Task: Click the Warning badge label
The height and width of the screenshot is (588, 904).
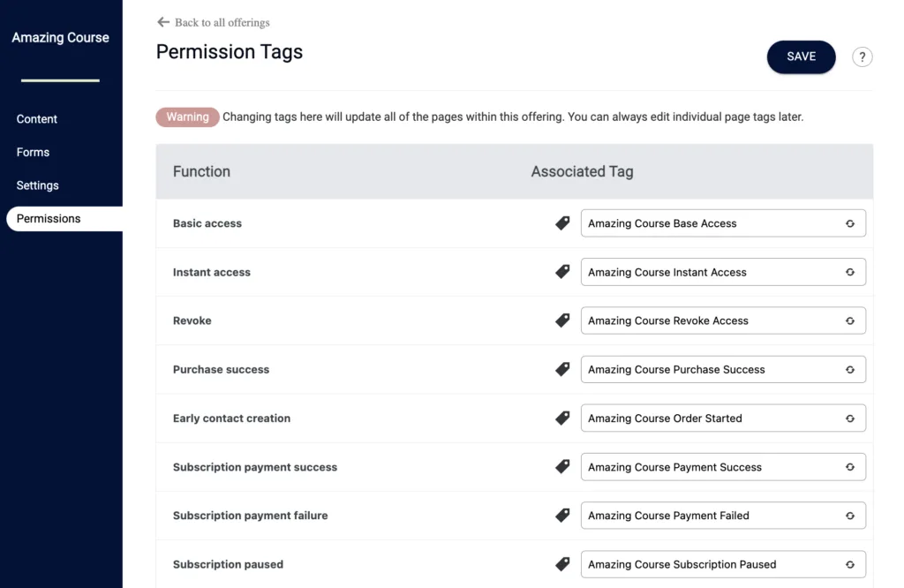Action: (187, 117)
